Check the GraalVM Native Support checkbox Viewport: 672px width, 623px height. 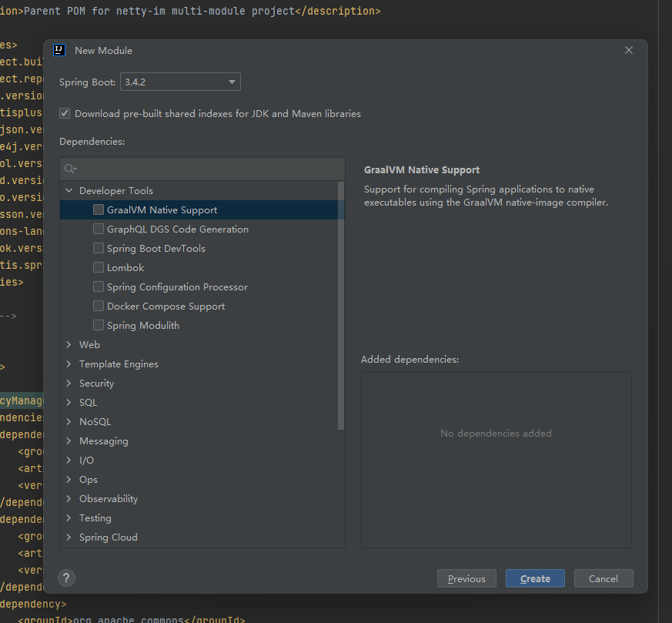pos(99,209)
